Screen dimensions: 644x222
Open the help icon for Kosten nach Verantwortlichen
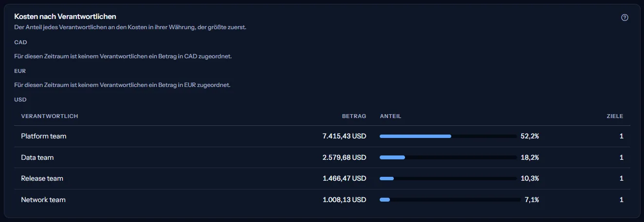(625, 17)
